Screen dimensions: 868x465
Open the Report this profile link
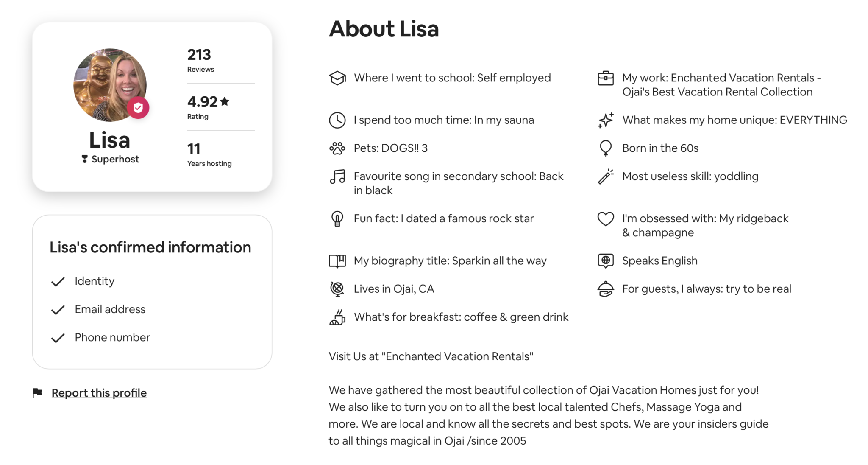pos(98,392)
